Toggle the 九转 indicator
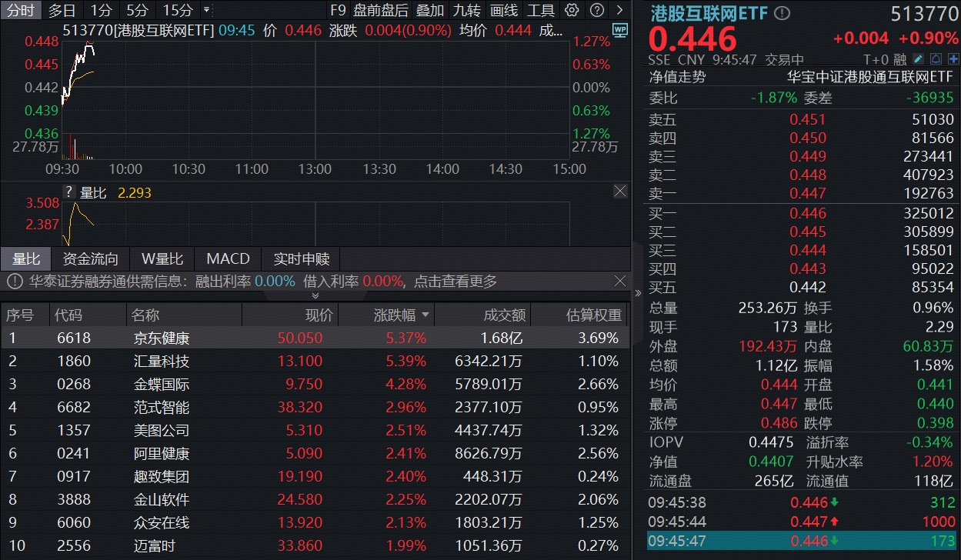961x560 pixels. [467, 10]
